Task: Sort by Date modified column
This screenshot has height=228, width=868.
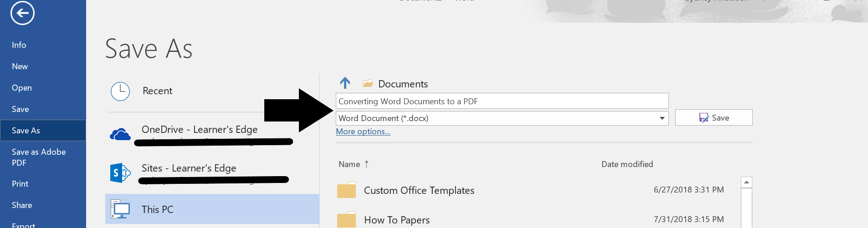Action: coord(627,164)
